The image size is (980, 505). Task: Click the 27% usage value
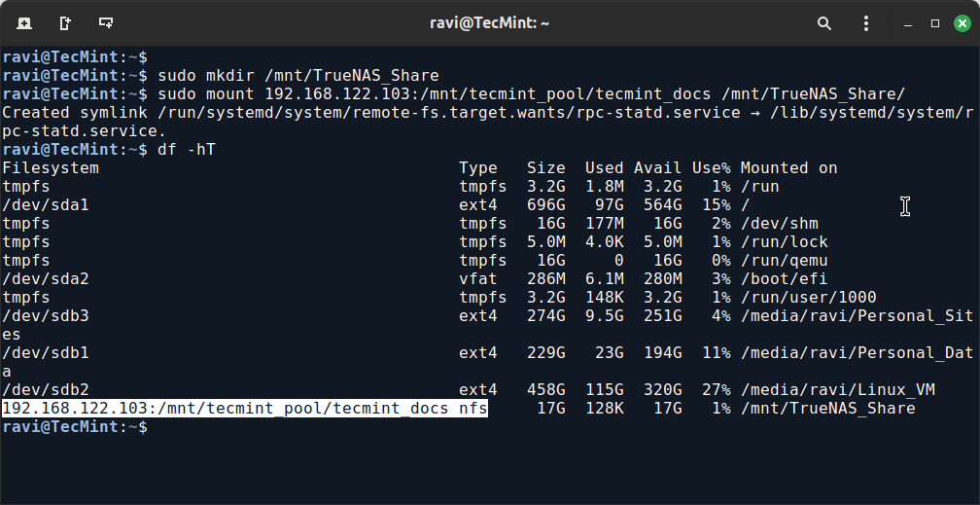tap(716, 390)
